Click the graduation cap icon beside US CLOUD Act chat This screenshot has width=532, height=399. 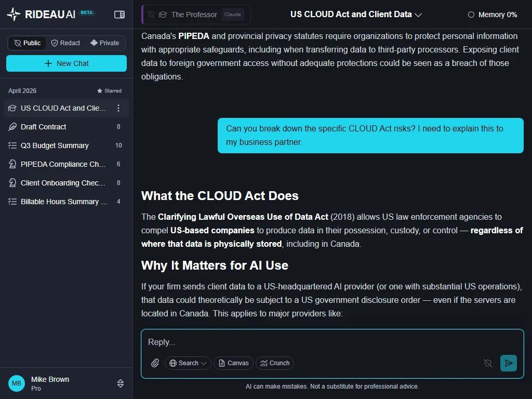click(12, 108)
